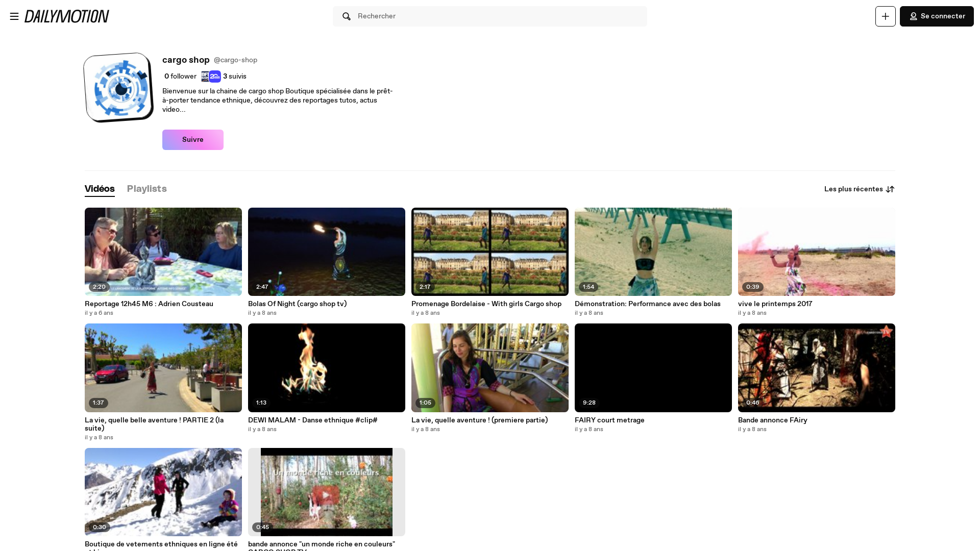The width and height of the screenshot is (980, 551).
Task: Open upload options via the plus icon
Action: coord(885,16)
